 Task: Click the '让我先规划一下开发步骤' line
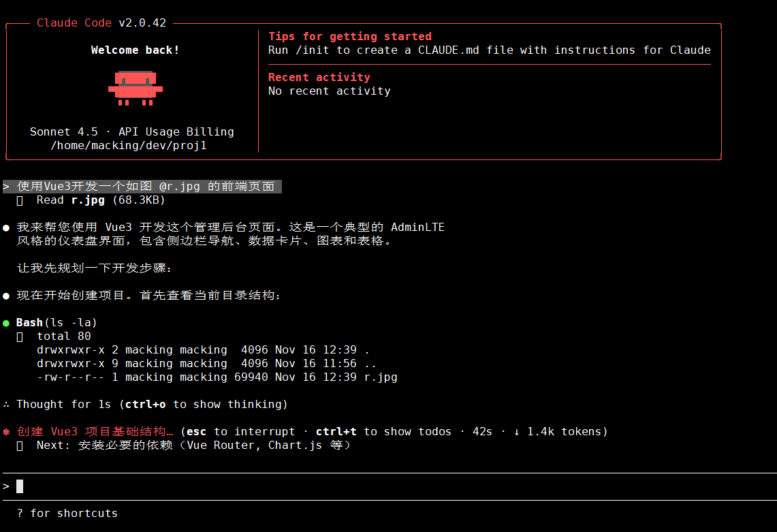pyautogui.click(x=95, y=268)
